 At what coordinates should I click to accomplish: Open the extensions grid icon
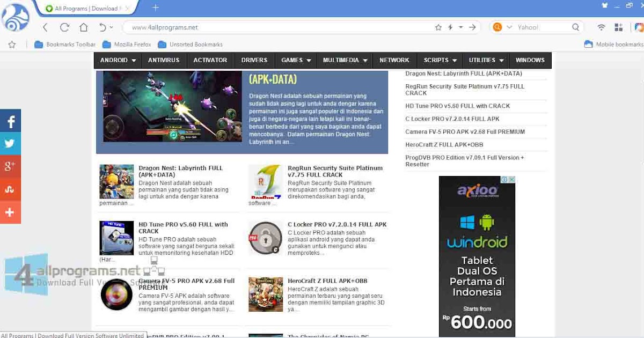(619, 27)
